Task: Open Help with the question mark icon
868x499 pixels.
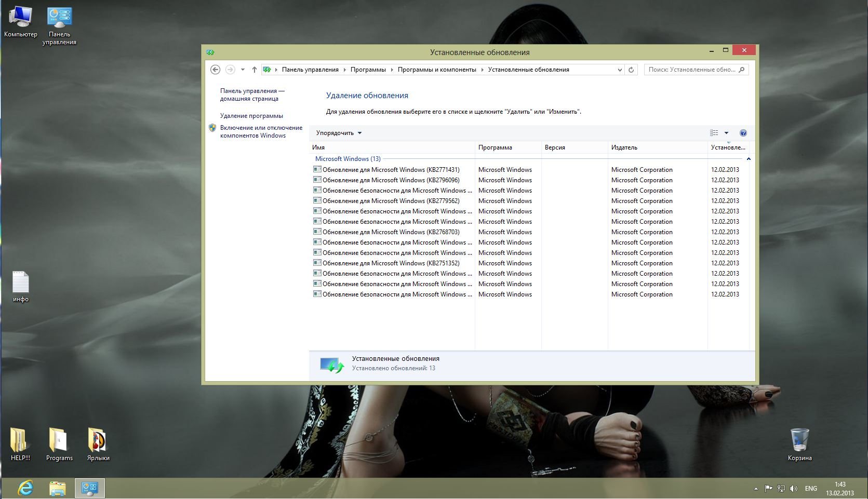Action: (x=743, y=133)
